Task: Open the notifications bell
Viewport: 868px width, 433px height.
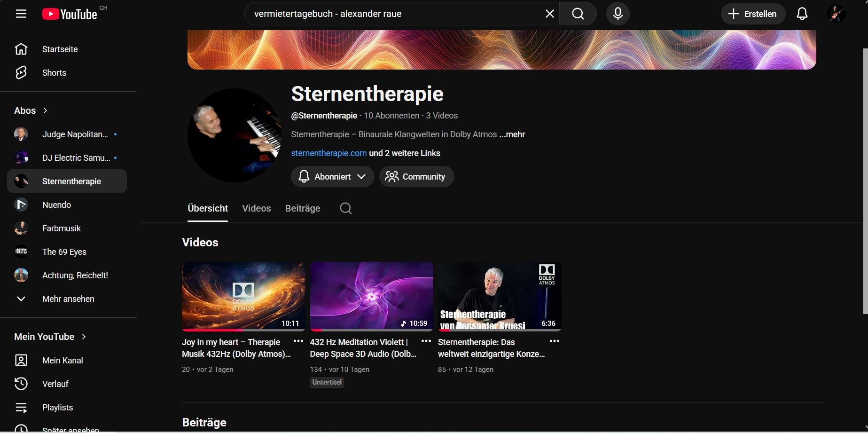Action: [802, 14]
